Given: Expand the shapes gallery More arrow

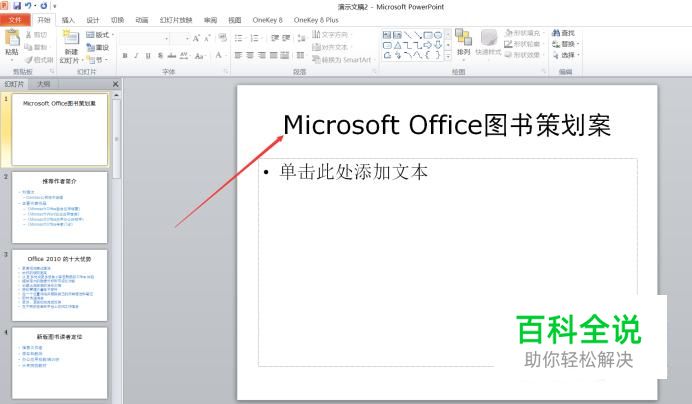Looking at the screenshot, I should pos(448,56).
